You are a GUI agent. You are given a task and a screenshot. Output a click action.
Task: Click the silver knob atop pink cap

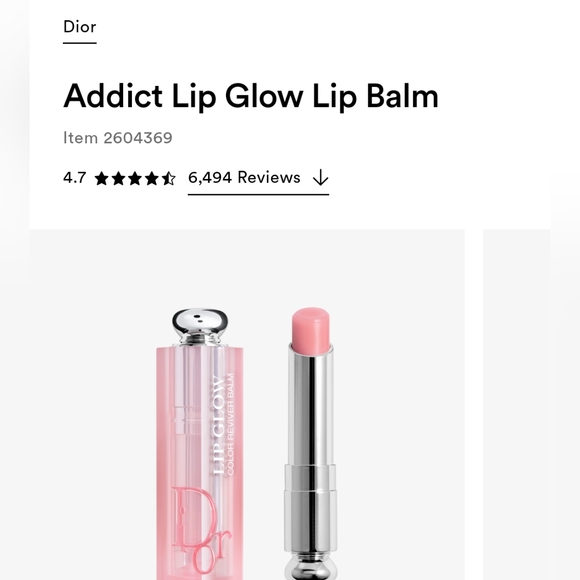(200, 326)
